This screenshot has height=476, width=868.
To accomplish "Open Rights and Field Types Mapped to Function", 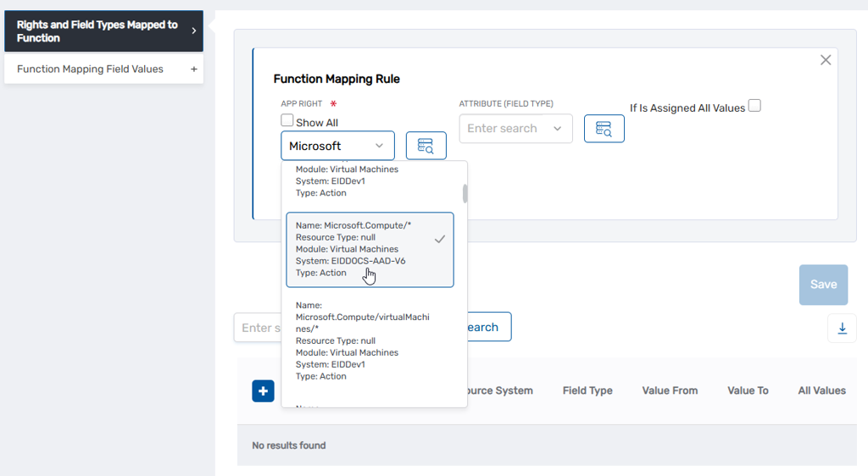I will (x=103, y=31).
